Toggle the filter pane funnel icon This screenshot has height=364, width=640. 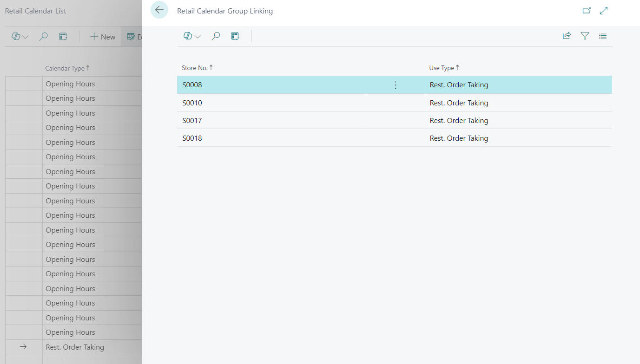coord(585,36)
